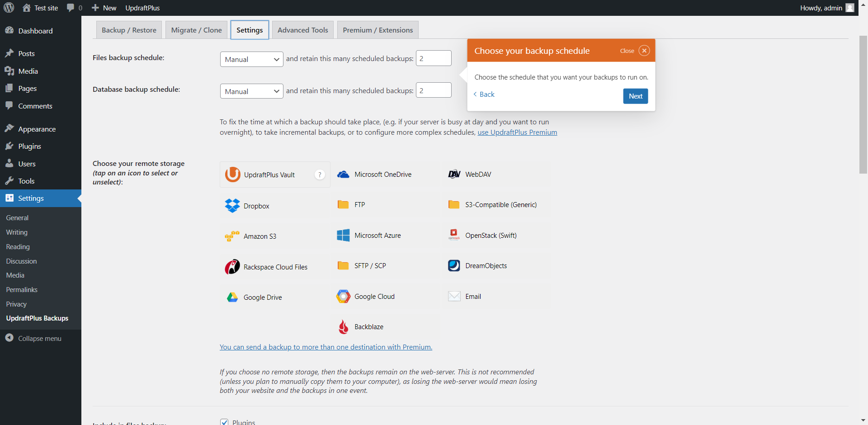Choose the Microsoft OneDrive cloud icon
The image size is (868, 425).
[x=343, y=175]
